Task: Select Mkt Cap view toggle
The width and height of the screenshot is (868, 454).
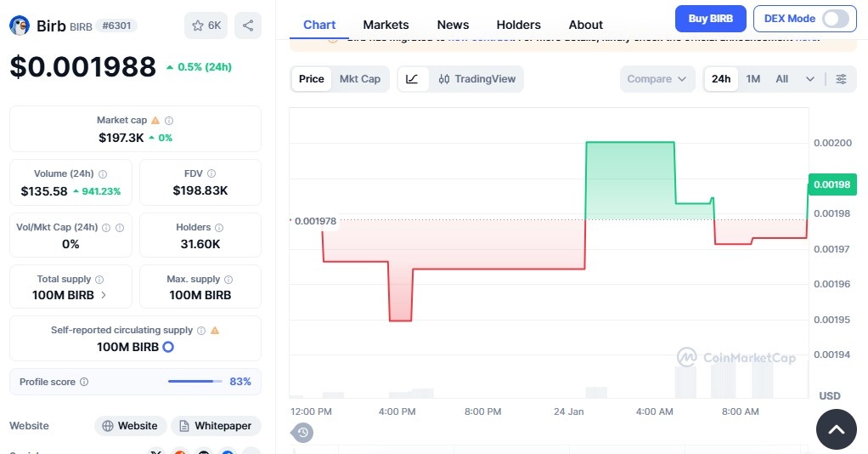Action: [360, 79]
